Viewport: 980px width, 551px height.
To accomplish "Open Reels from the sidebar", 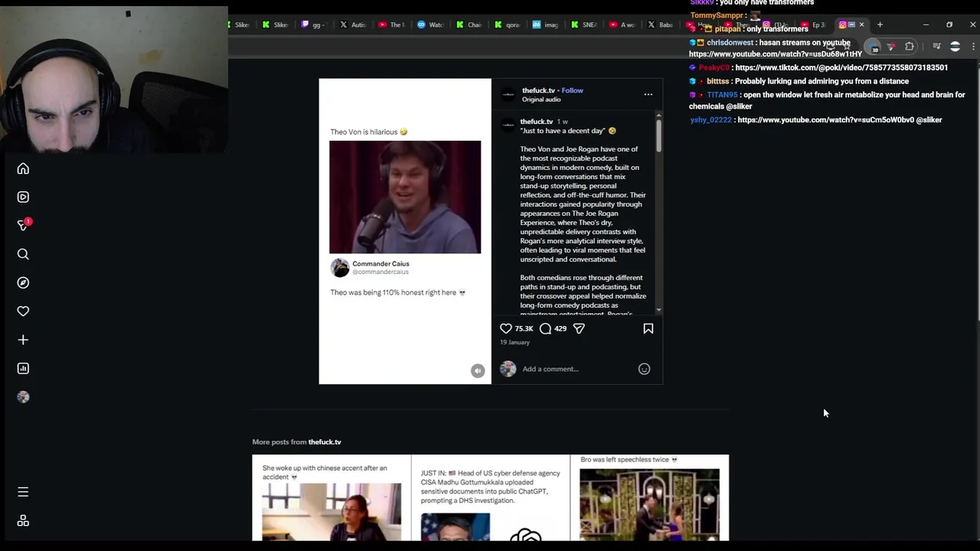I will [23, 197].
